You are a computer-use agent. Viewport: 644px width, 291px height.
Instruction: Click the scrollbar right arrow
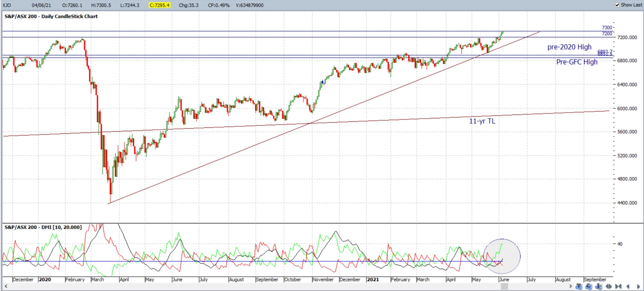571,286
